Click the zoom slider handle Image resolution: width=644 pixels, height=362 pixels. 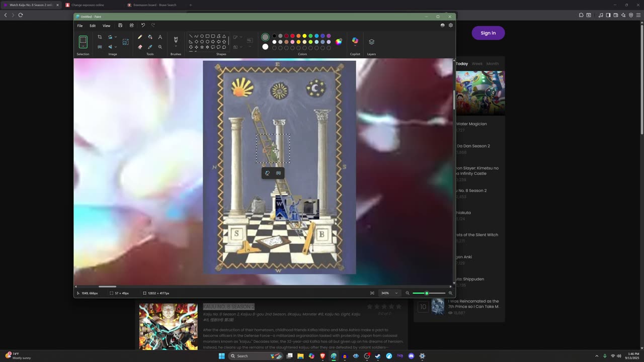pyautogui.click(x=427, y=293)
